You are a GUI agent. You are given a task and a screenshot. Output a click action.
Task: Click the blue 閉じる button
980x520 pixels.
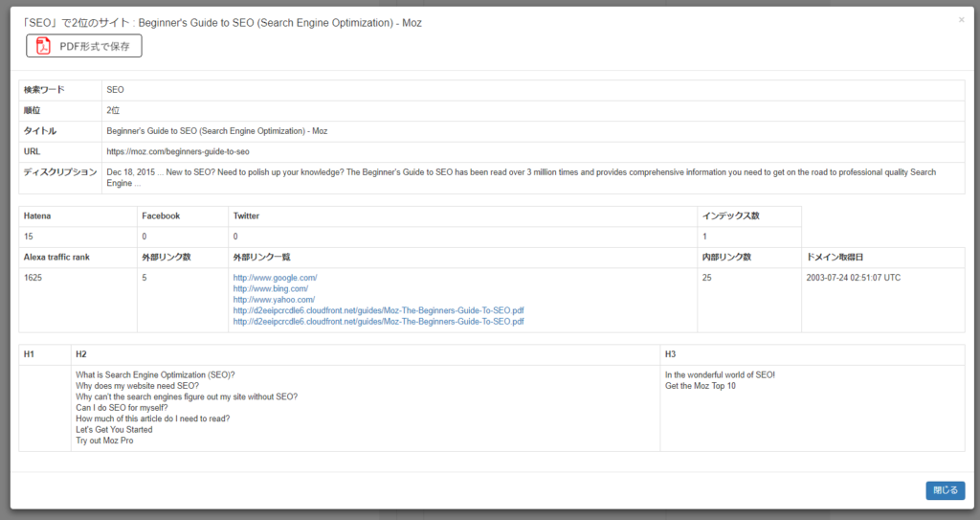[945, 490]
